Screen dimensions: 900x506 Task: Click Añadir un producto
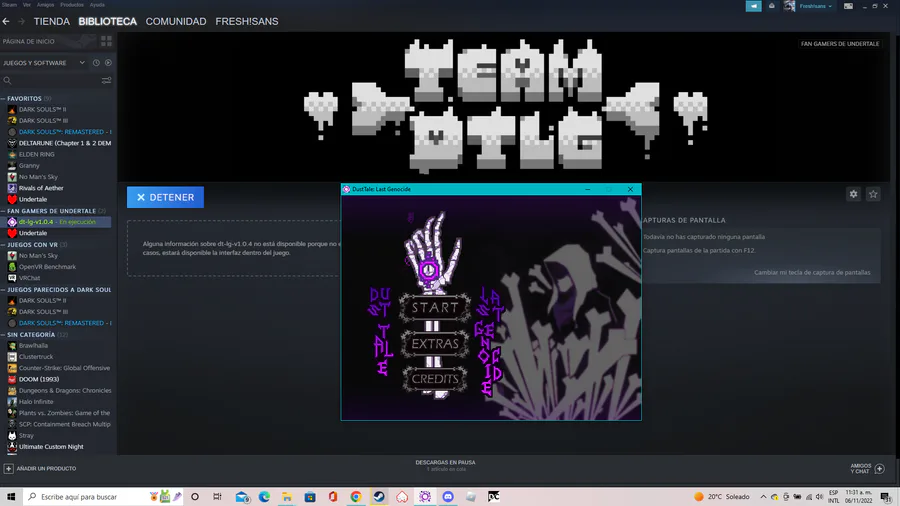40,469
